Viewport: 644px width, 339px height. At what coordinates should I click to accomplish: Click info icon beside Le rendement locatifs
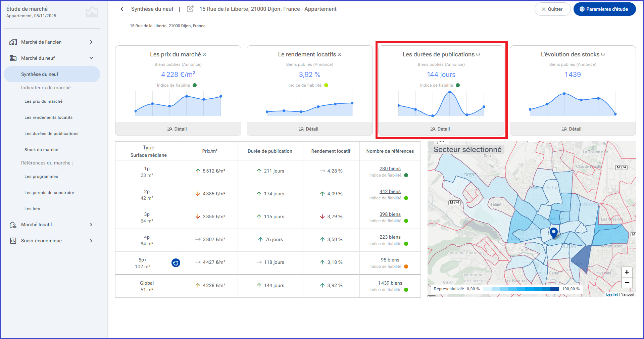339,54
